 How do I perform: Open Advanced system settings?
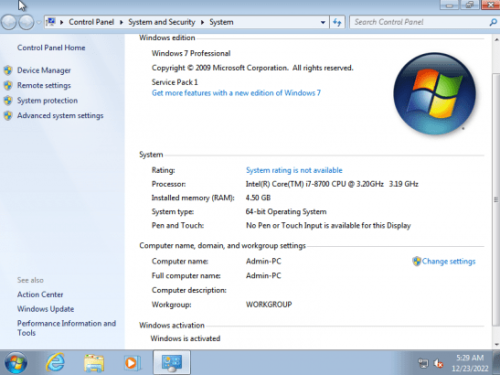[x=60, y=115]
